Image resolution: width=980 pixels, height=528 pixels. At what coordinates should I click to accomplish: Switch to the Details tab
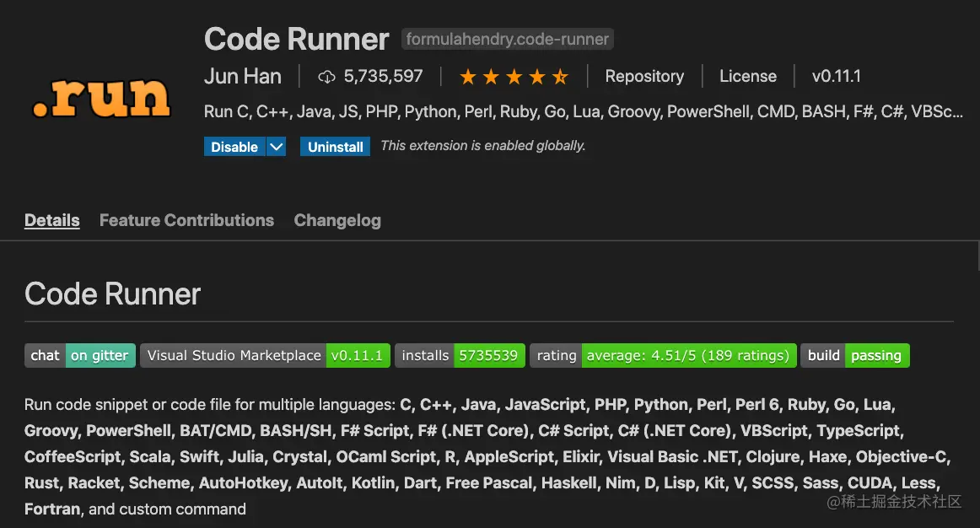point(52,220)
